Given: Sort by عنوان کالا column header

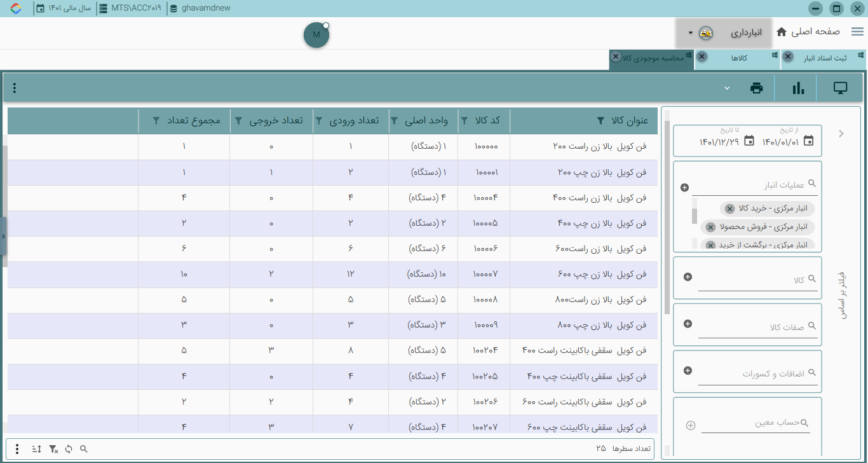Looking at the screenshot, I should pos(630,121).
